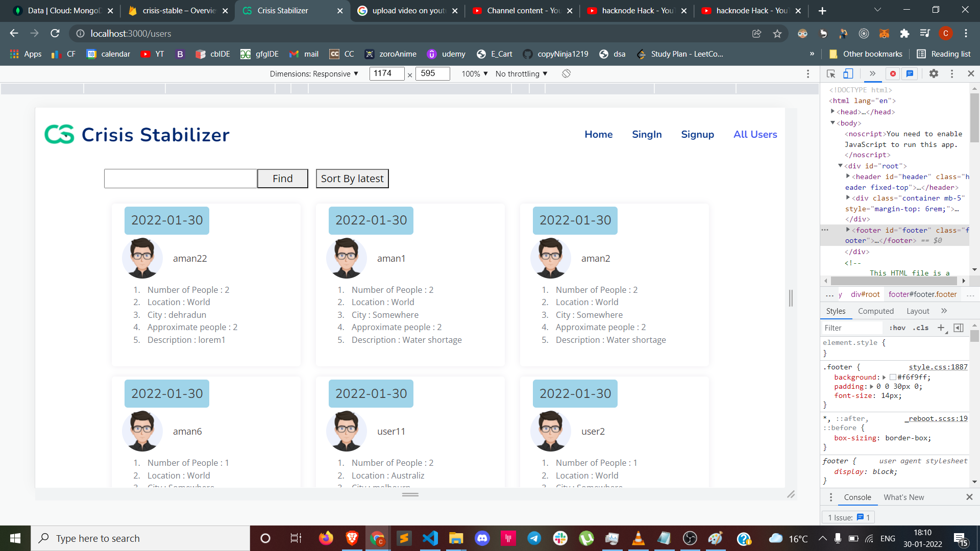Add a new style rule
Image resolution: width=980 pixels, height=551 pixels.
[x=941, y=328]
